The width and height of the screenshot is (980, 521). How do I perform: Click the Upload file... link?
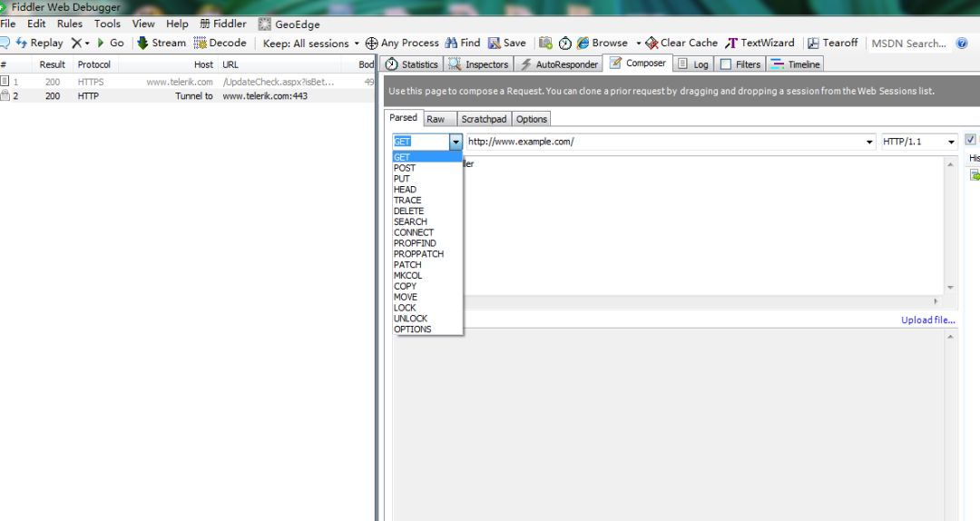927,319
